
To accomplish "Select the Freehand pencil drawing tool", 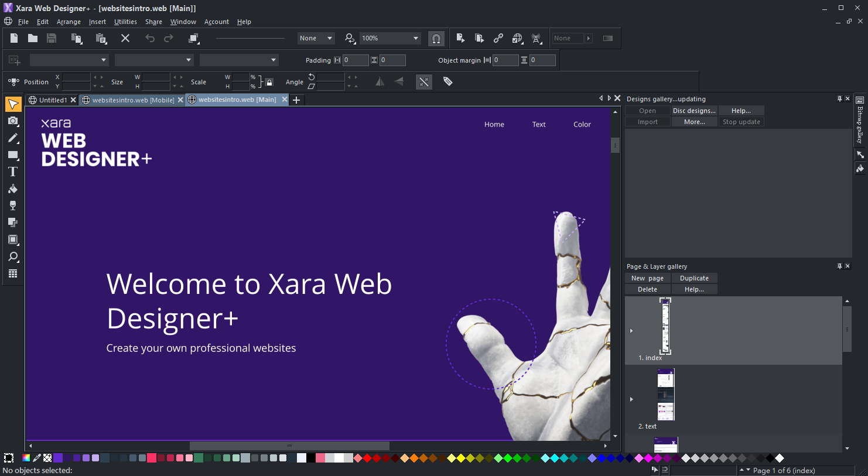I will pyautogui.click(x=13, y=138).
